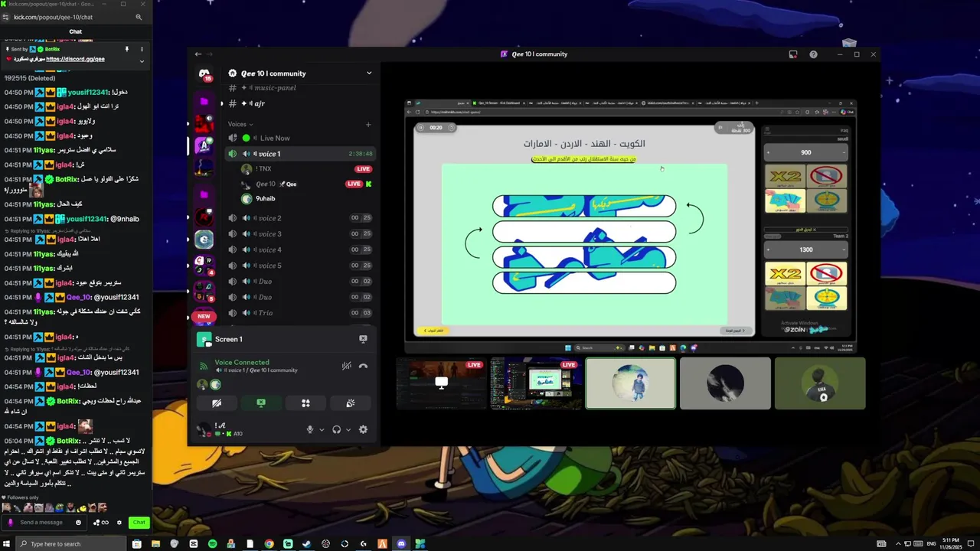This screenshot has height=551, width=980.
Task: Click Type here to search box
Action: [70, 544]
